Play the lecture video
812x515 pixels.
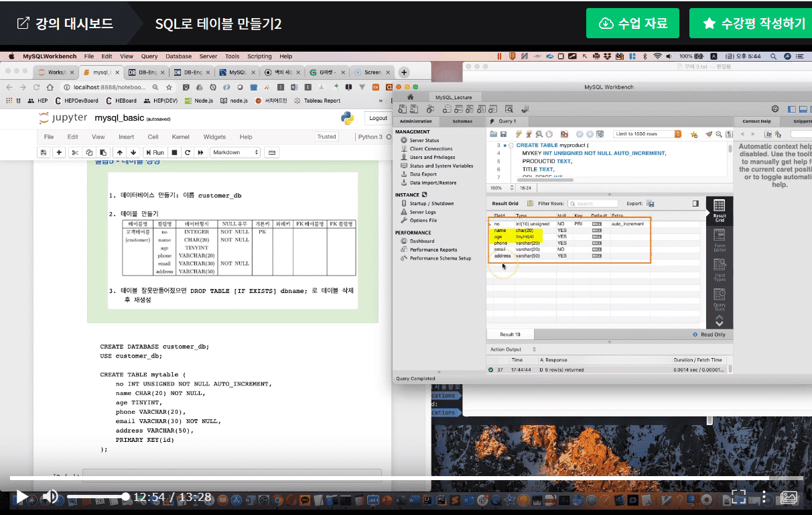[21, 497]
